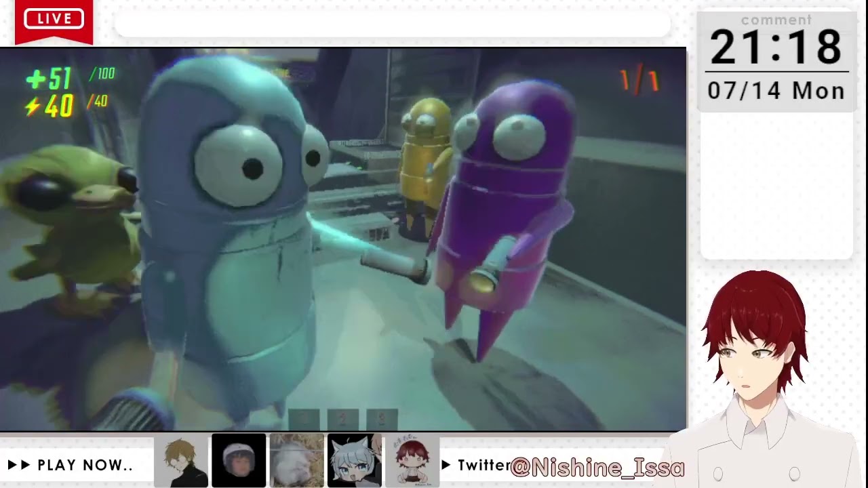The width and height of the screenshot is (868, 488).
Task: Select the helmet character avatar thumbnail
Action: [239, 461]
